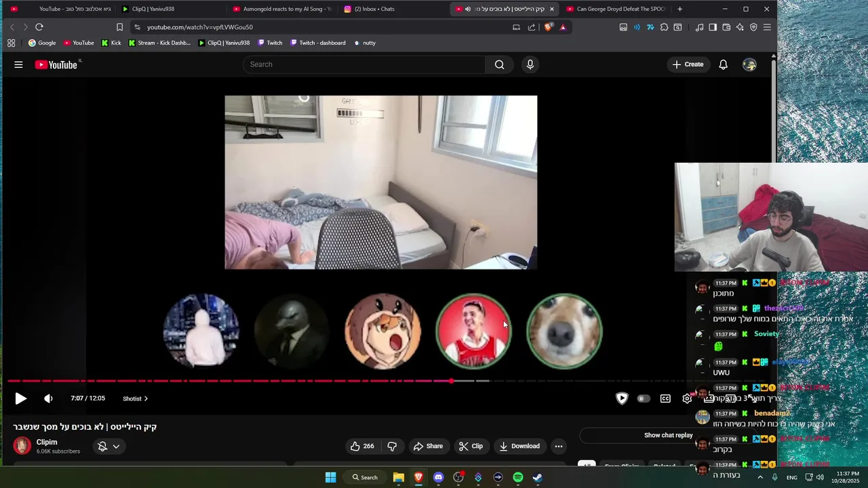
Task: Click the YouTube search magnifier button
Action: click(499, 64)
